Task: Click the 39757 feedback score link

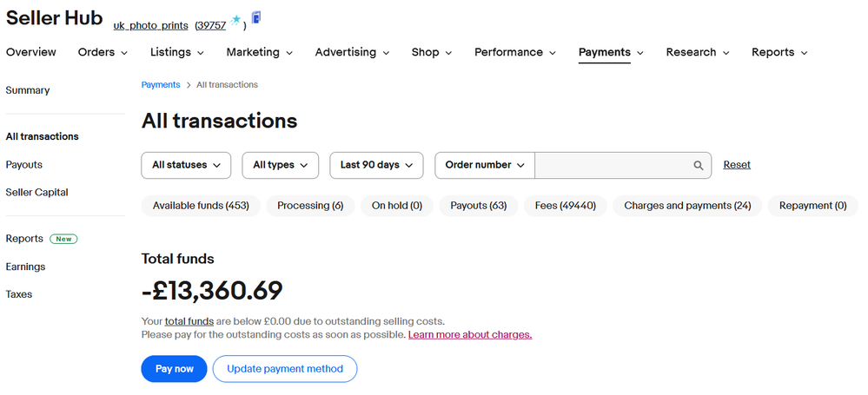Action: [x=212, y=25]
